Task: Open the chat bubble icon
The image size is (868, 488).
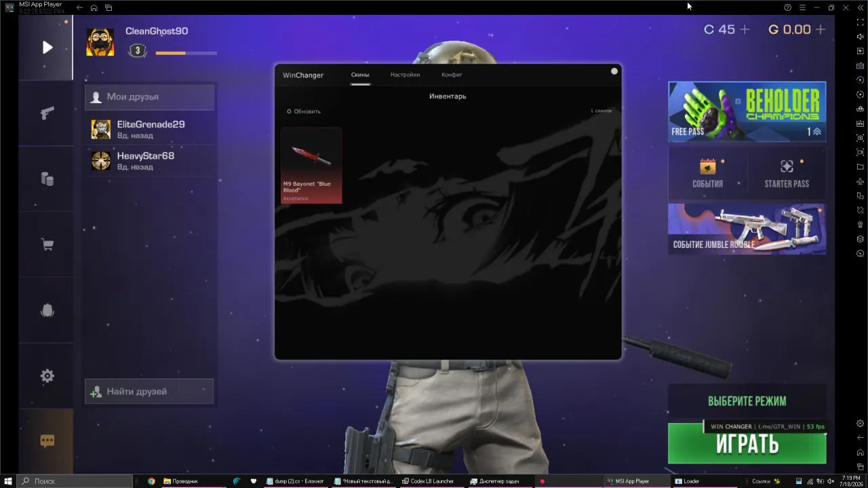Action: point(47,441)
